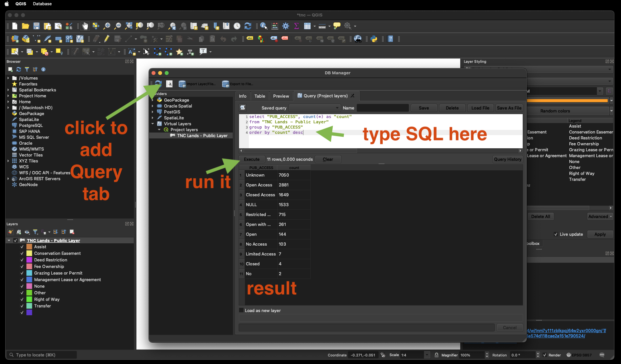Click the Zoom Full extent tool
The width and height of the screenshot is (621, 364).
pyautogui.click(x=129, y=26)
